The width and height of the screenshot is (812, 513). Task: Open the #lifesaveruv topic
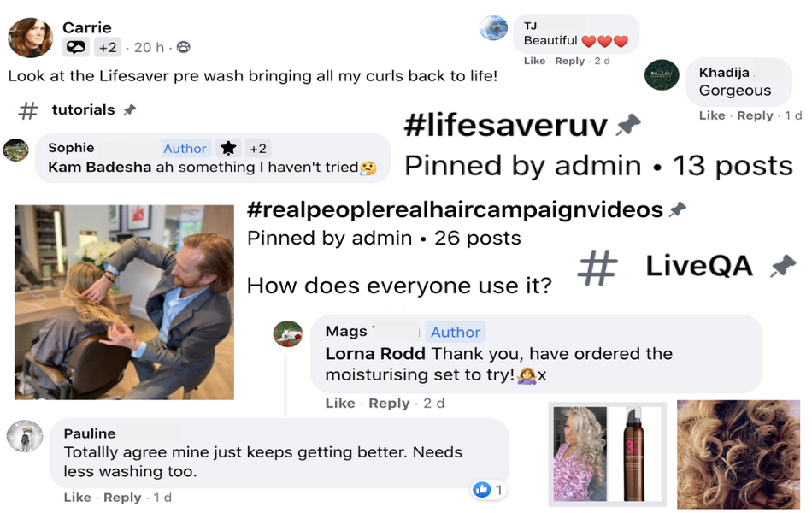505,126
